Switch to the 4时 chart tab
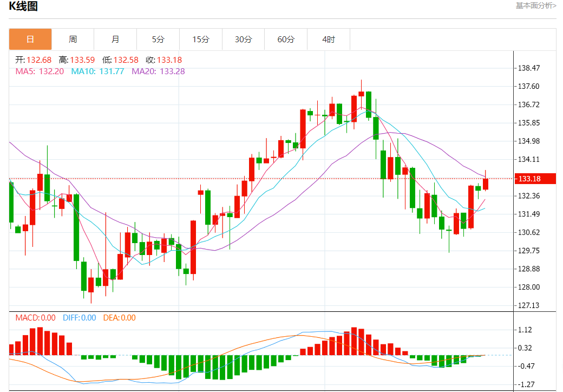 click(x=329, y=39)
